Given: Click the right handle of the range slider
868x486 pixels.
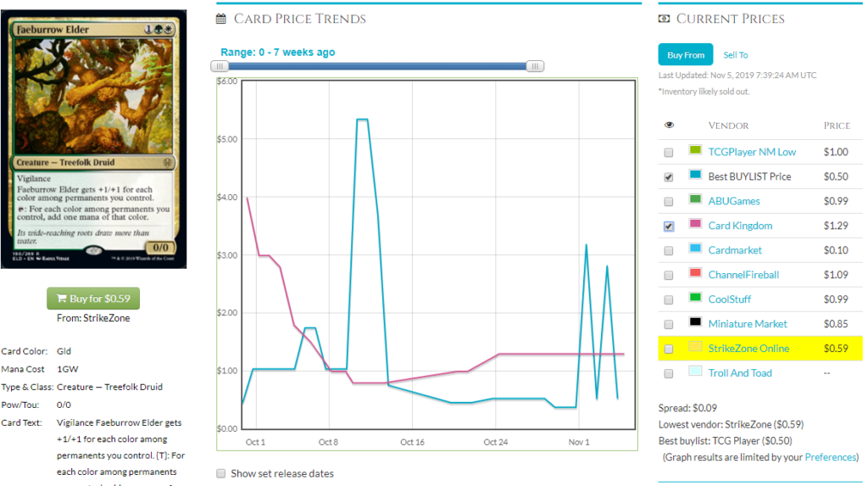Looking at the screenshot, I should point(535,66).
